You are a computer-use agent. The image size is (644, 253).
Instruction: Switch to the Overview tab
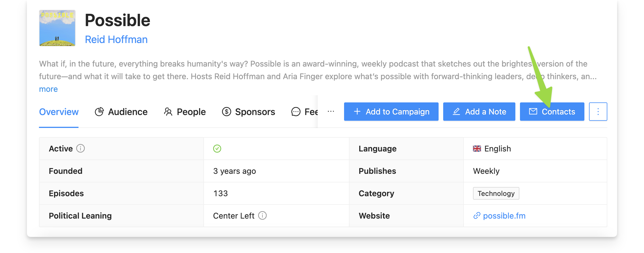click(x=59, y=112)
